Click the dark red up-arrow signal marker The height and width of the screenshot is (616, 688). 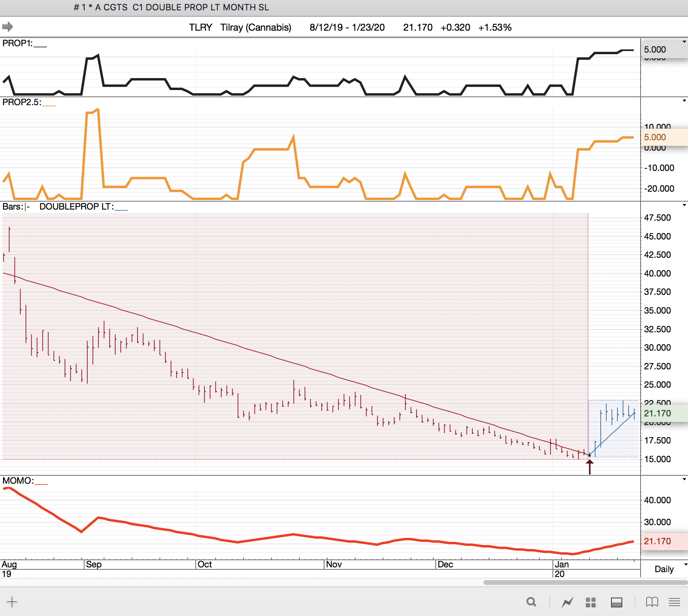tap(590, 467)
